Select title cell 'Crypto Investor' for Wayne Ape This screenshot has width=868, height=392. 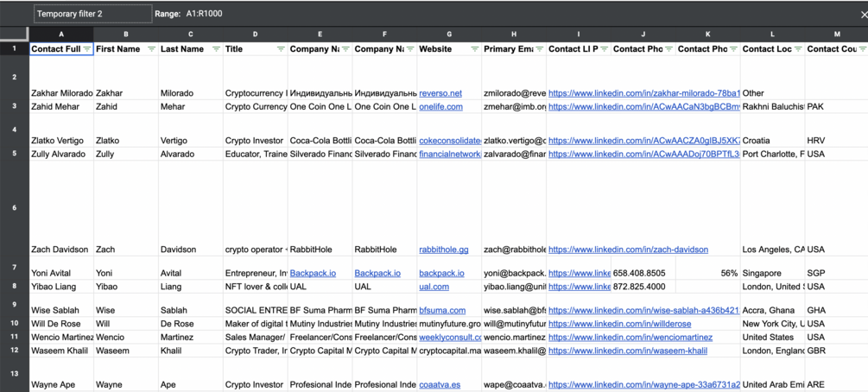tap(255, 374)
